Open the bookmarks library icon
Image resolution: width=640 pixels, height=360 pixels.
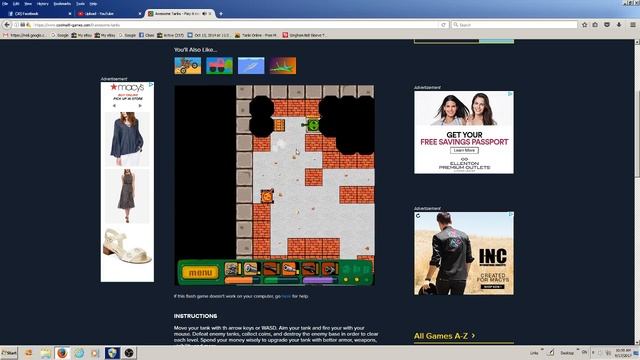coord(596,25)
